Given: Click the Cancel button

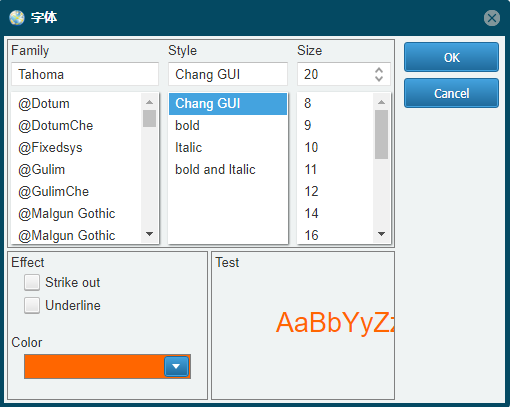Looking at the screenshot, I should pos(451,93).
